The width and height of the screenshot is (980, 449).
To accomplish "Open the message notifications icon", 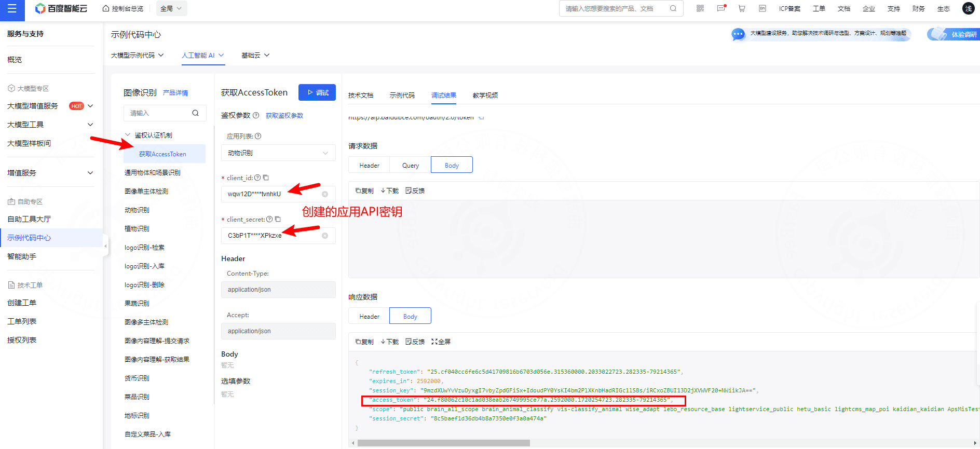I will click(x=721, y=8).
